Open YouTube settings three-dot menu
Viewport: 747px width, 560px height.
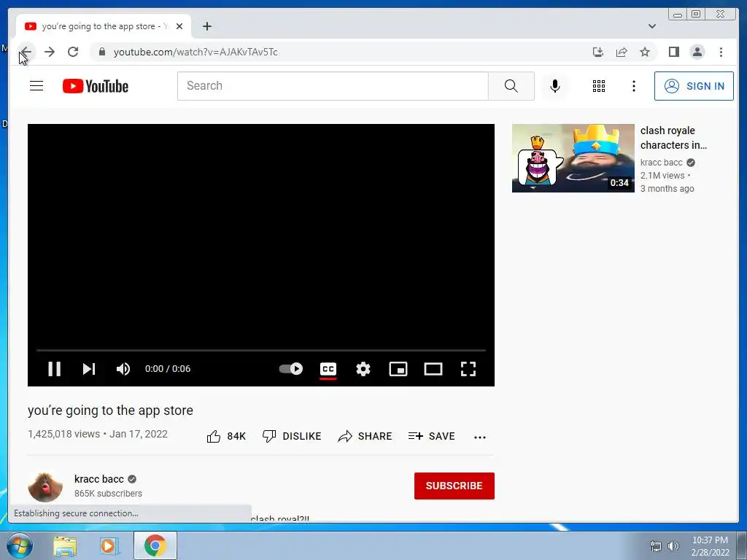click(x=634, y=86)
